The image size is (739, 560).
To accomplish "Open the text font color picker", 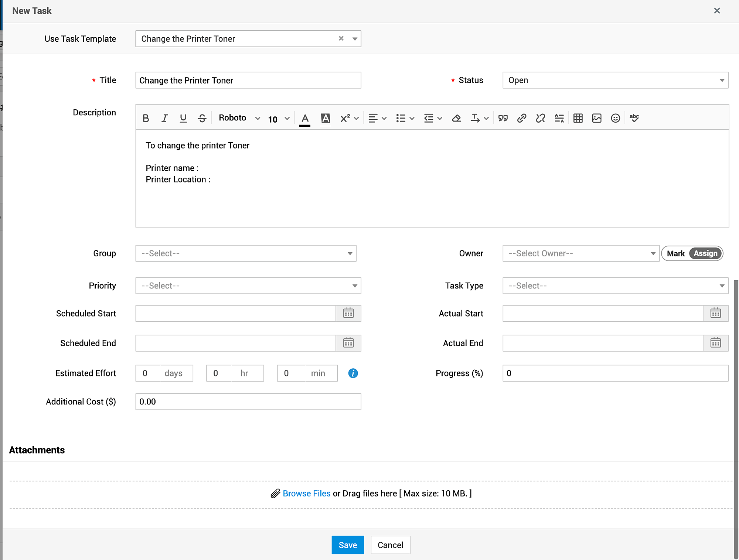I will 305,119.
